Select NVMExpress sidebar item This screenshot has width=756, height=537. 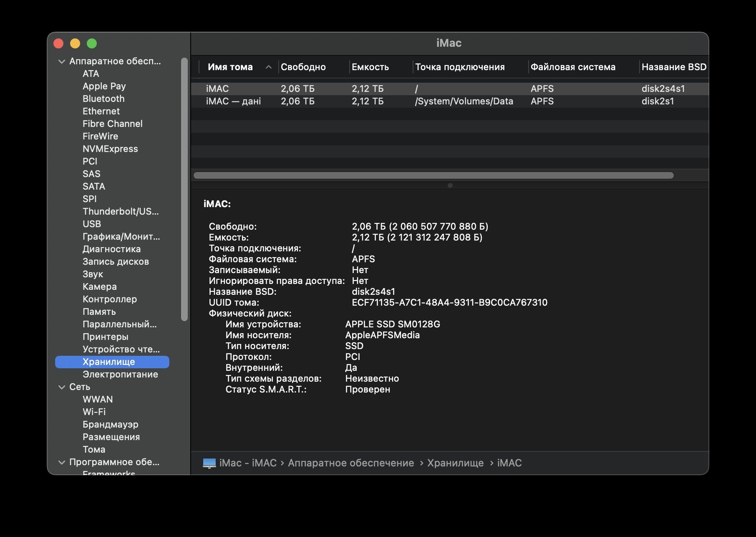coord(110,149)
